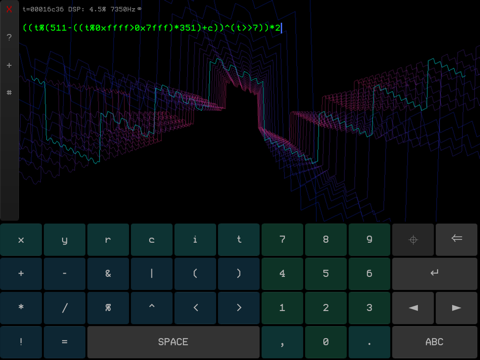Click into the green formula text field
The height and width of the screenshot is (360, 480).
click(x=152, y=28)
